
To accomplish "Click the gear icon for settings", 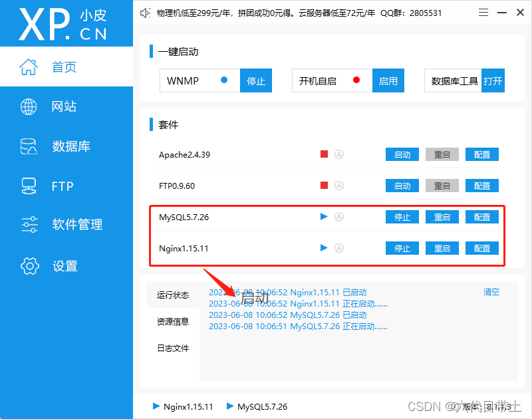I will click(30, 266).
